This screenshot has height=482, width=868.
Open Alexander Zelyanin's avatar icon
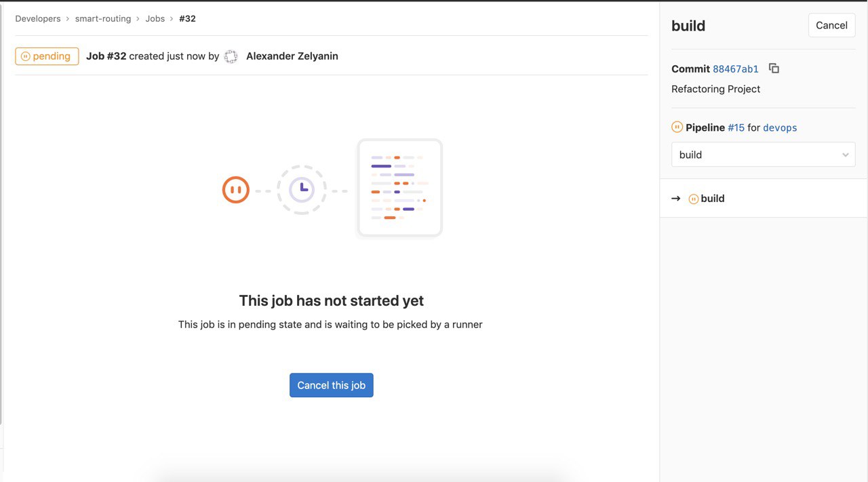tap(231, 56)
